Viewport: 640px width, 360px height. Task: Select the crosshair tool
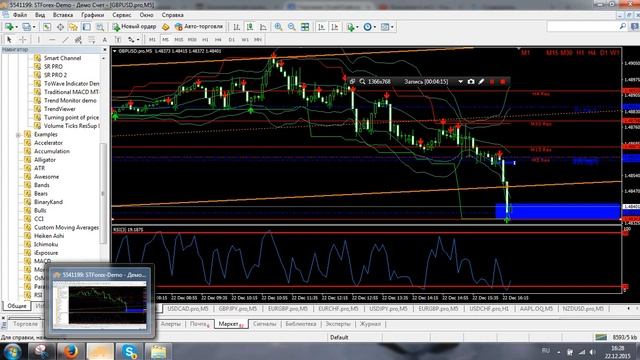(23, 40)
